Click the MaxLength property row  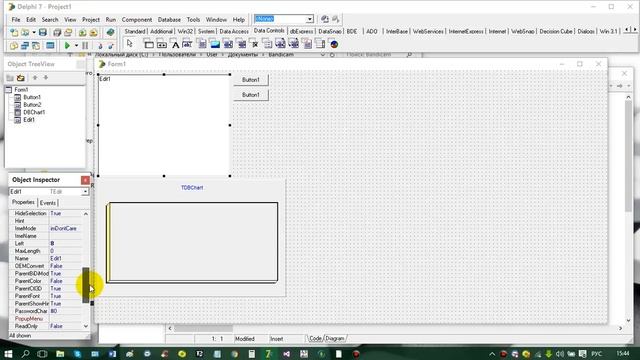click(46, 251)
